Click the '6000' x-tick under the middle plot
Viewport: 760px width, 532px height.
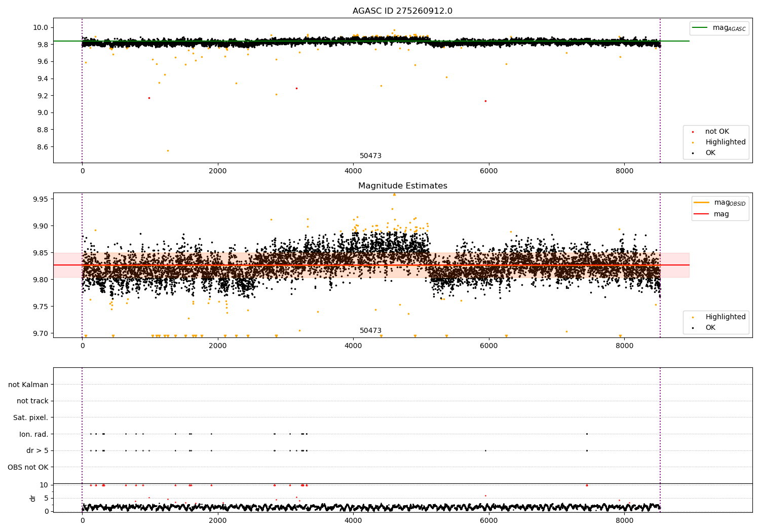tap(489, 346)
